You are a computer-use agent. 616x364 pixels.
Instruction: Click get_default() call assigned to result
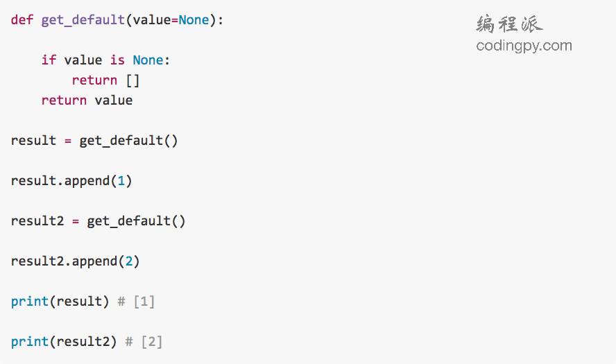(129, 141)
